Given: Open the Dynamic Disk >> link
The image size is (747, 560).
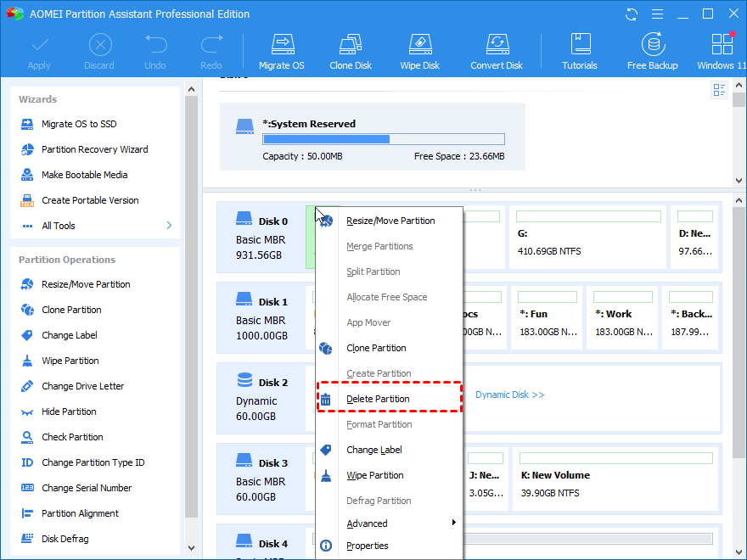Looking at the screenshot, I should 510,395.
